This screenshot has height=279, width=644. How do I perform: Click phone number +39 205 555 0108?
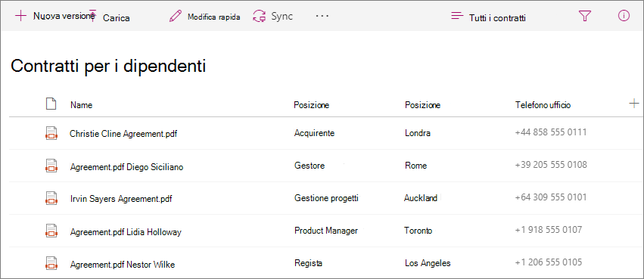click(551, 165)
